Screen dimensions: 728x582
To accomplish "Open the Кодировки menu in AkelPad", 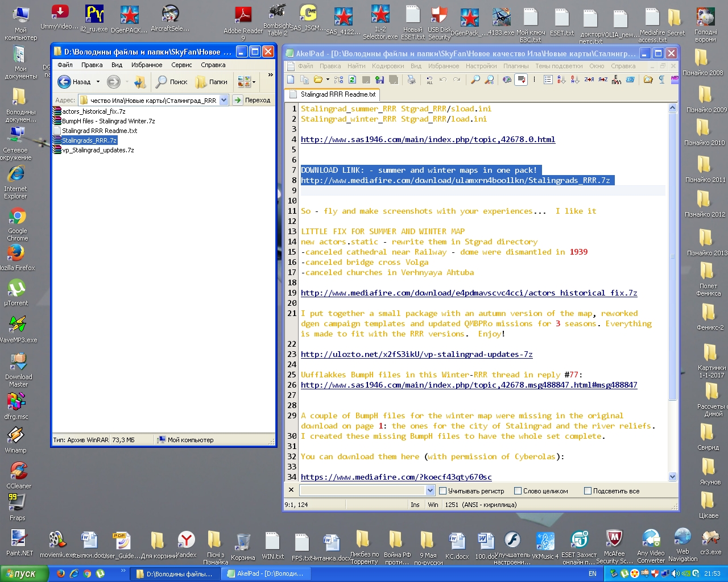I will coord(387,66).
